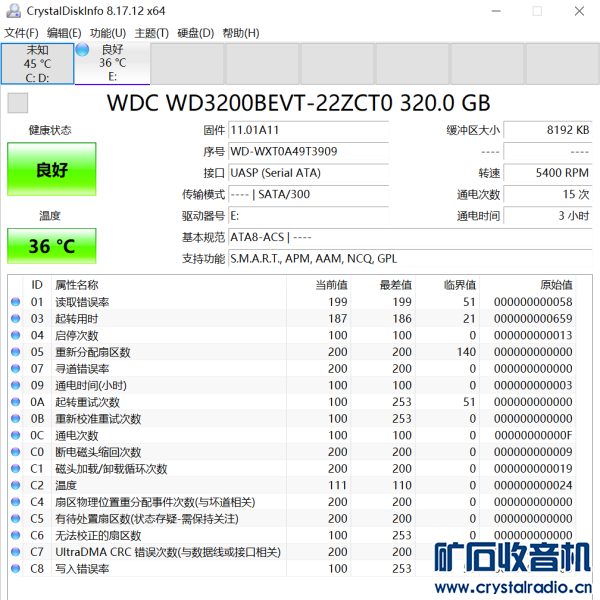600x600 pixels.
Task: Click the green 良好 health status button
Action: point(52,169)
